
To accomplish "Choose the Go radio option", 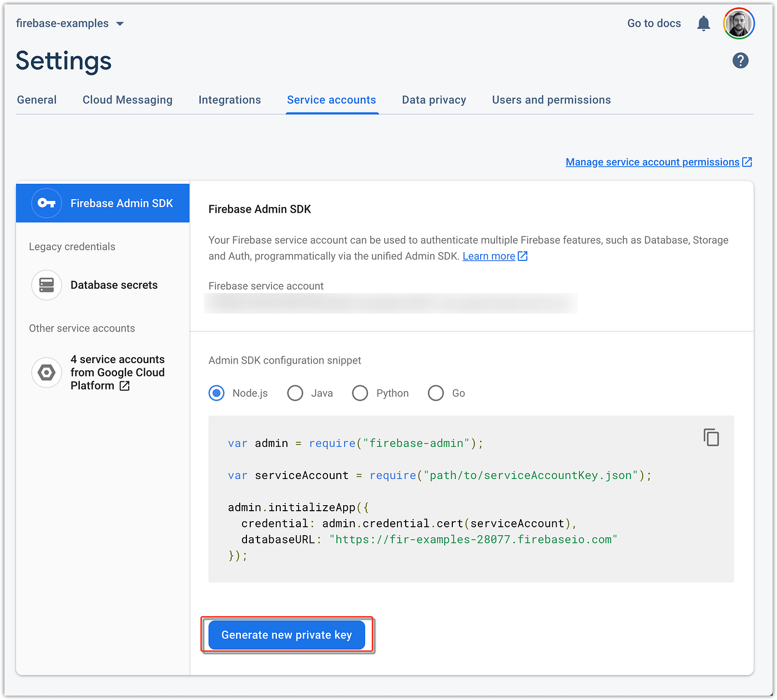I will [436, 393].
